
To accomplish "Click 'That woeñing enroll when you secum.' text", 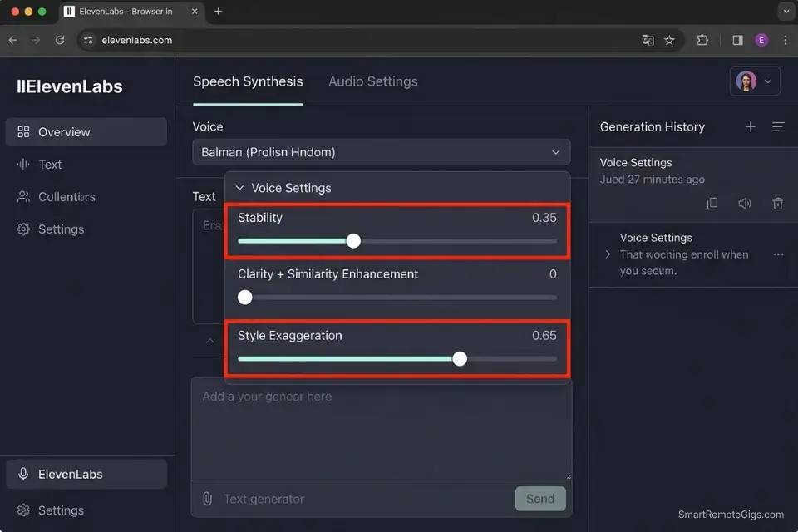I will click(x=684, y=263).
